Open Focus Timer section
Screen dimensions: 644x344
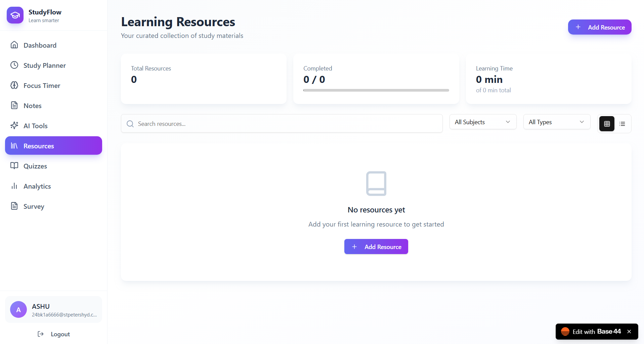point(53,85)
